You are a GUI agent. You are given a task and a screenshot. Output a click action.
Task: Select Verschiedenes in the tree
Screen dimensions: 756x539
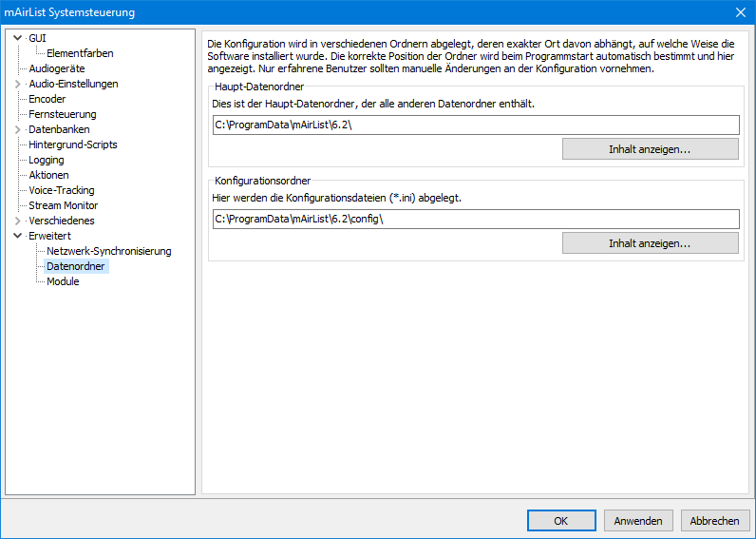point(61,221)
